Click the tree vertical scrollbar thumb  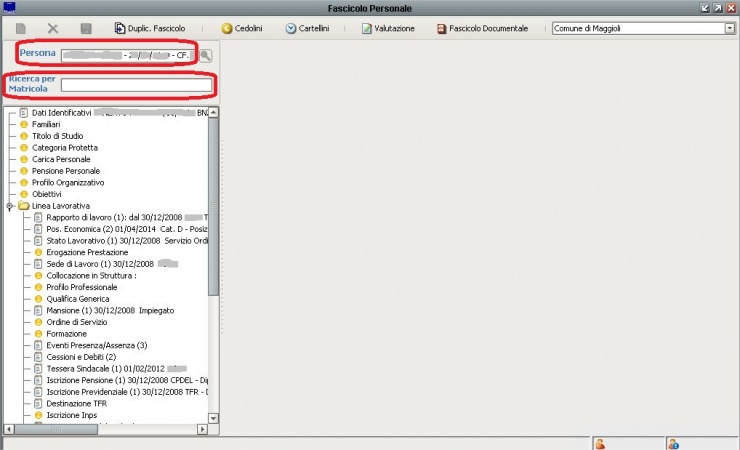point(213,206)
